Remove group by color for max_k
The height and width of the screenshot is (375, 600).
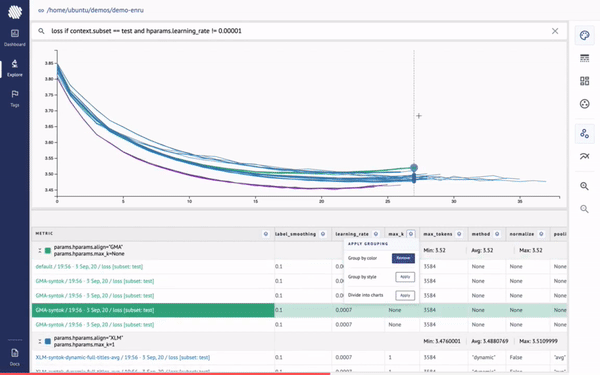(x=403, y=258)
